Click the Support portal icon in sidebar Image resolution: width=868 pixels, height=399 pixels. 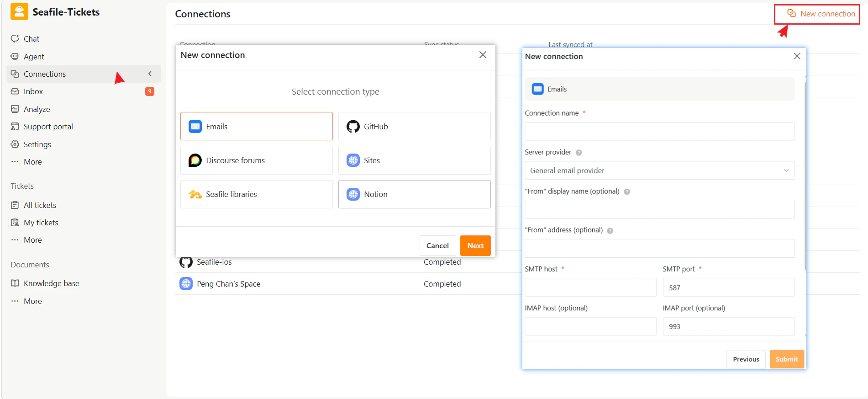15,127
